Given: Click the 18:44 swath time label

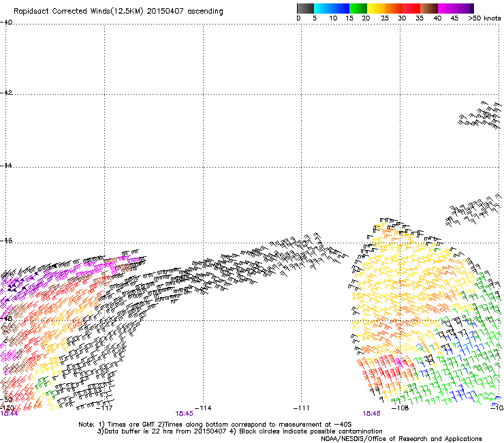Looking at the screenshot, I should 10,414.
